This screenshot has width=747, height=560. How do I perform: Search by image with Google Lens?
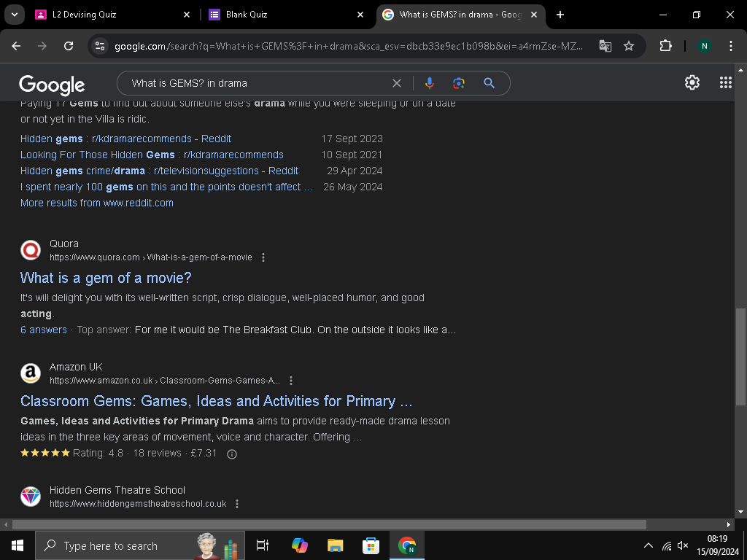coord(459,83)
